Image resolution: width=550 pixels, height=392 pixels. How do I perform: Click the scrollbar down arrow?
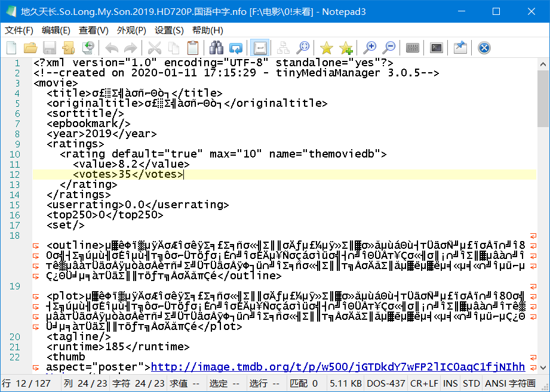click(543, 368)
